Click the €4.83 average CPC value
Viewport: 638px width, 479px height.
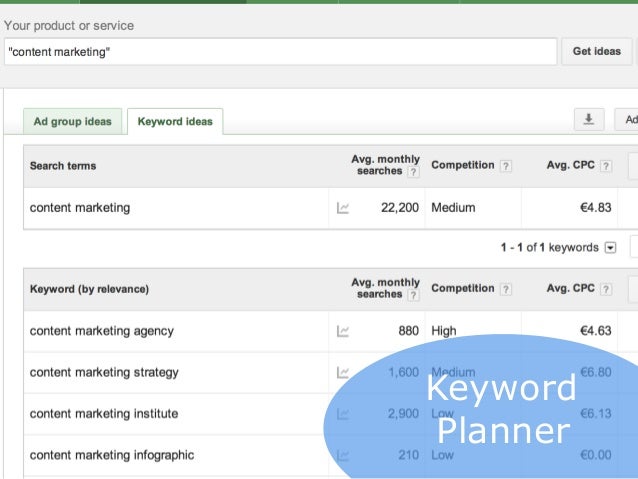[x=595, y=208]
